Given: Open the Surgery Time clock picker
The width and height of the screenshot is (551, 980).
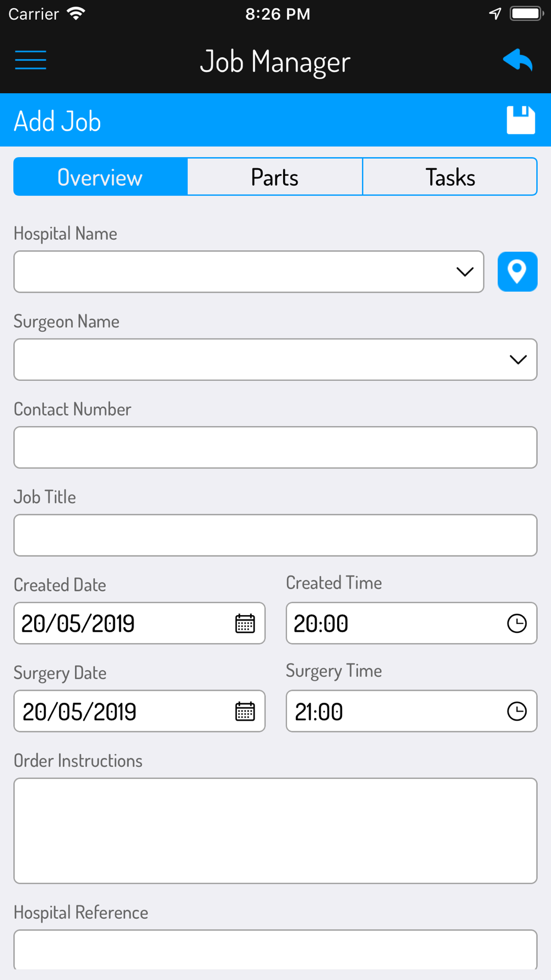Looking at the screenshot, I should coord(517,711).
